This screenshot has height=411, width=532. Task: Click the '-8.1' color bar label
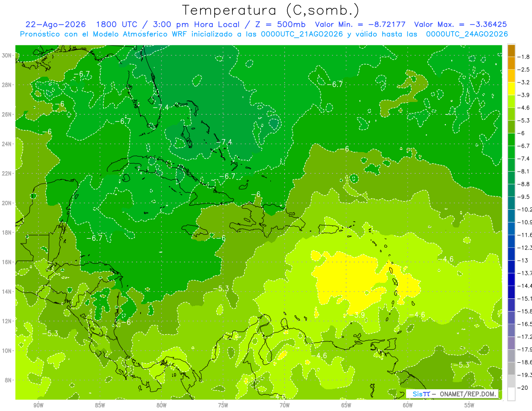coord(524,172)
